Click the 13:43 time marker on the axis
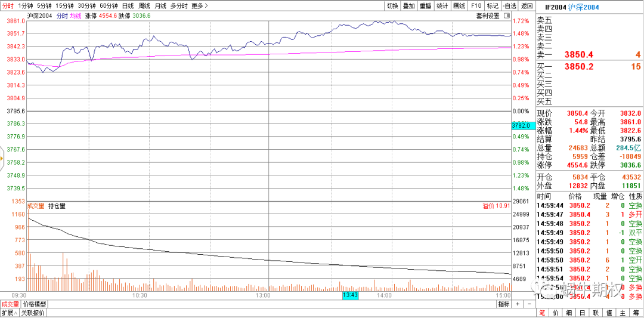644x318 pixels. click(351, 295)
